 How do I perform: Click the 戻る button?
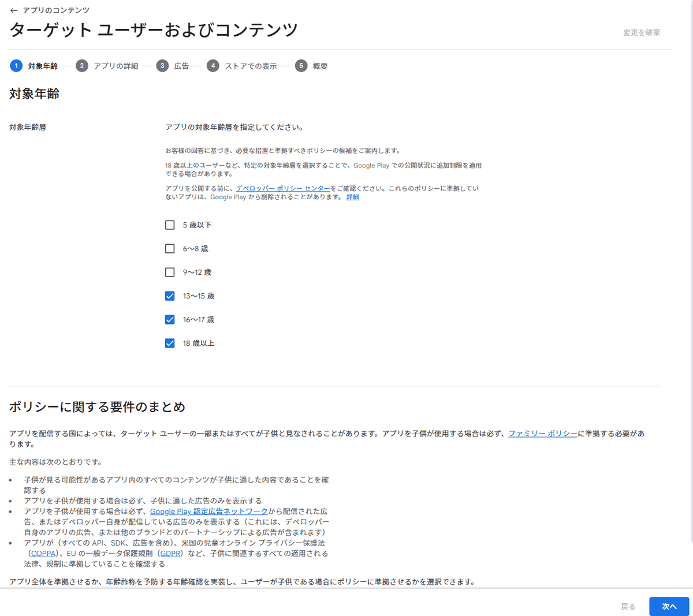pos(628,606)
